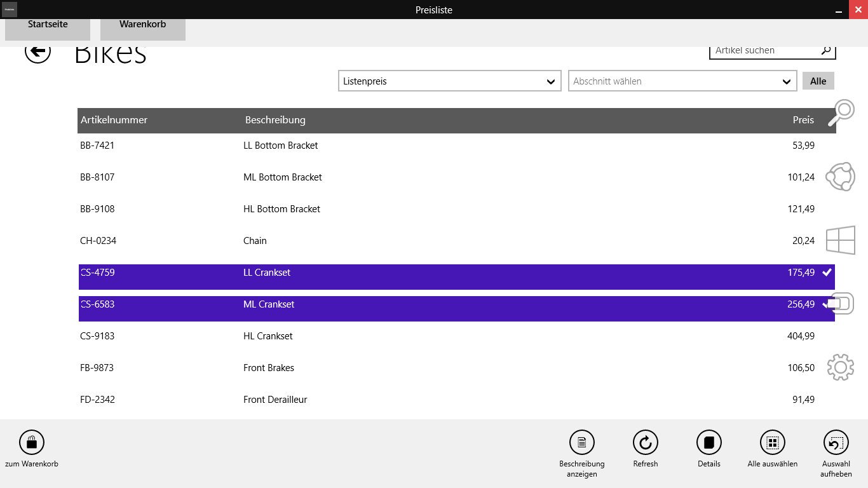The image size is (868, 488).
Task: Uncheck the CS-6583 ML Crankset row
Action: [x=381, y=304]
